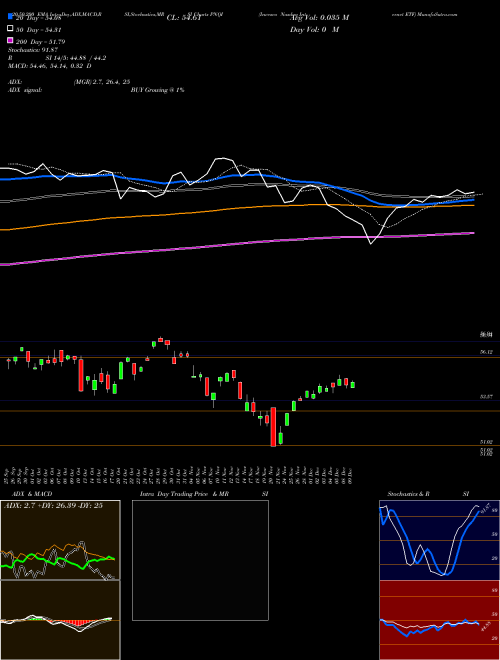Click the 'ADX: 2.7 +DY: 26.39 -DY: 25' header
The image size is (500, 660).
coord(53,506)
